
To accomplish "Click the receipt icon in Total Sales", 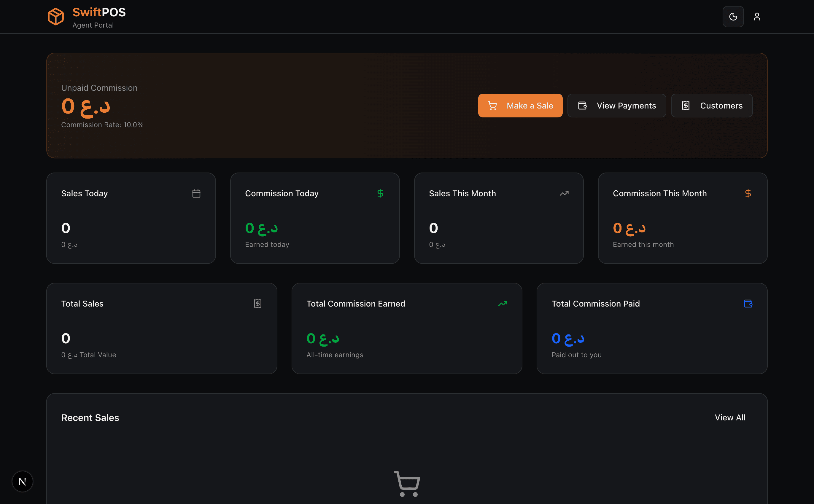I will [257, 304].
